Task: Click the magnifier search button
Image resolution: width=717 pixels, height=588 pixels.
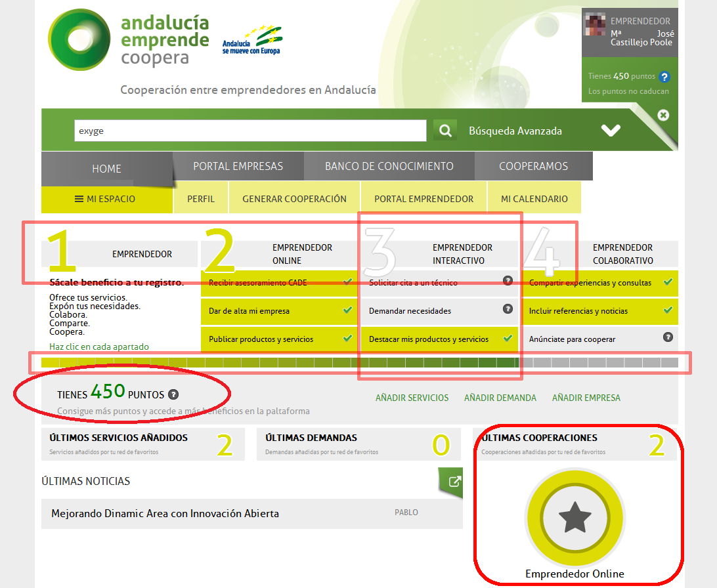Action: tap(445, 131)
